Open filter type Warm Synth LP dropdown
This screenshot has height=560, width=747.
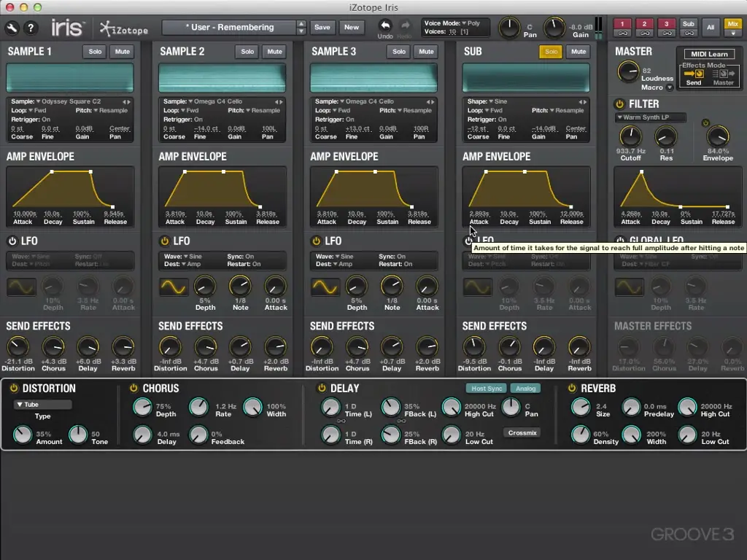pyautogui.click(x=650, y=117)
